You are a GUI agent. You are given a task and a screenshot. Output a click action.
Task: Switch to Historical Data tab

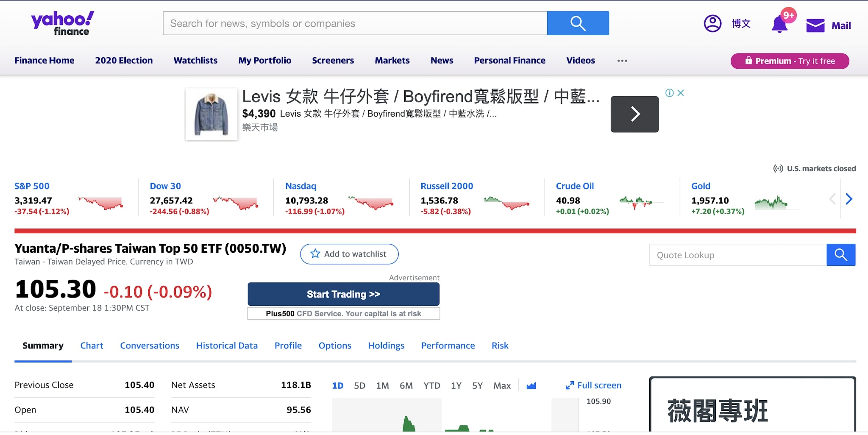[227, 346]
